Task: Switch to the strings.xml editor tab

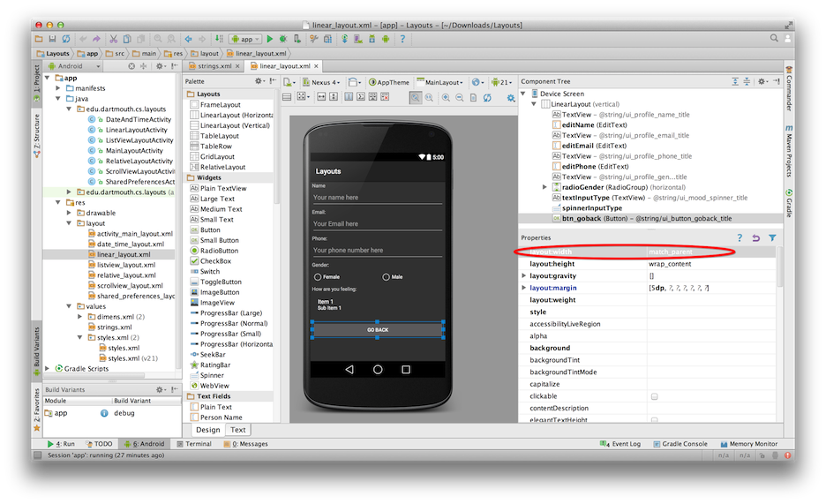Action: tap(208, 66)
